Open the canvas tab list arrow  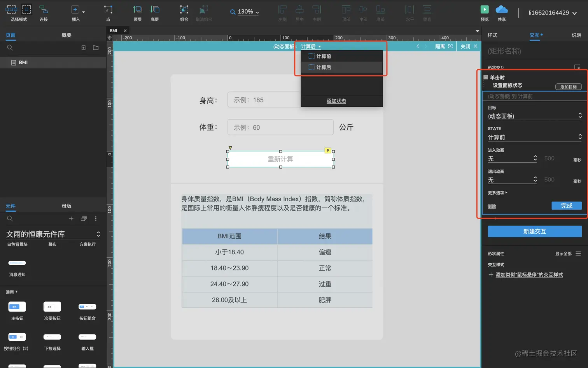(x=478, y=31)
